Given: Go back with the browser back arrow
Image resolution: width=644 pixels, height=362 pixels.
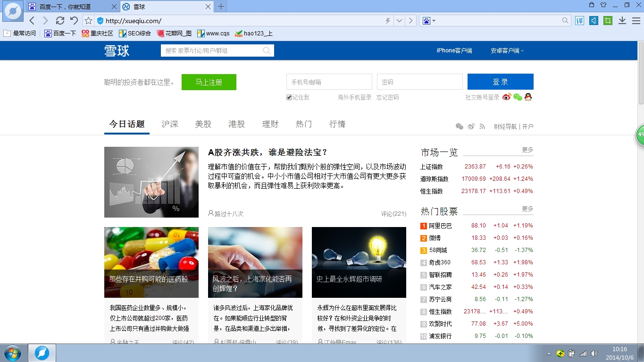Looking at the screenshot, I should (x=32, y=21).
